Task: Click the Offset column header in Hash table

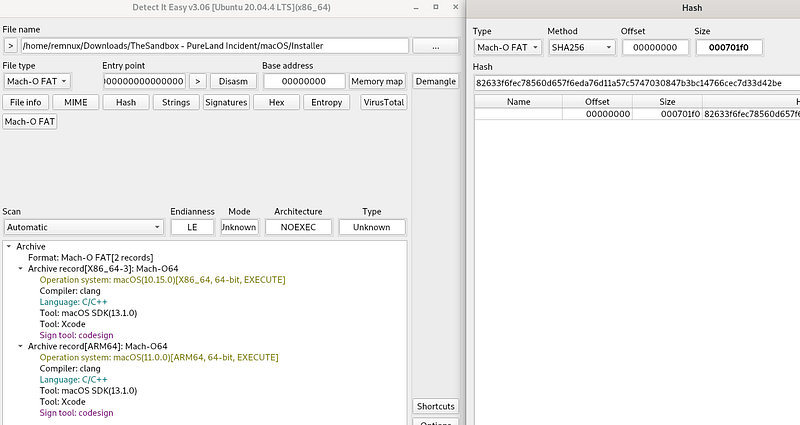Action: (x=597, y=102)
